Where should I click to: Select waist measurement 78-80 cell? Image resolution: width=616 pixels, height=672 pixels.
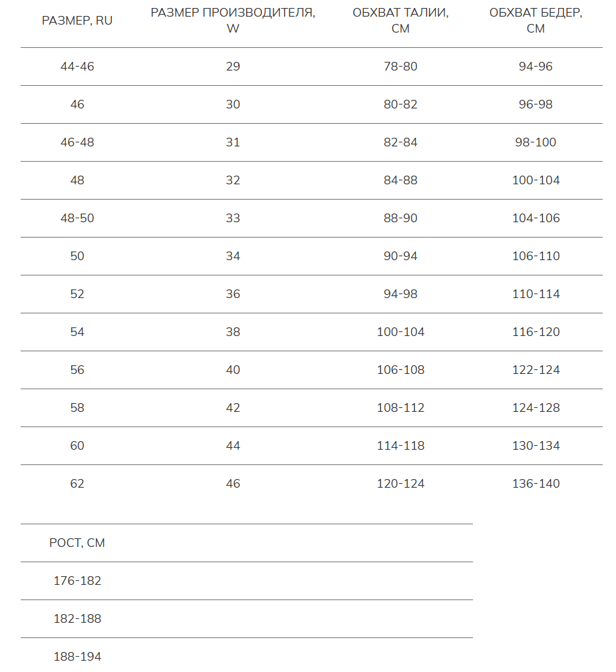pyautogui.click(x=400, y=67)
